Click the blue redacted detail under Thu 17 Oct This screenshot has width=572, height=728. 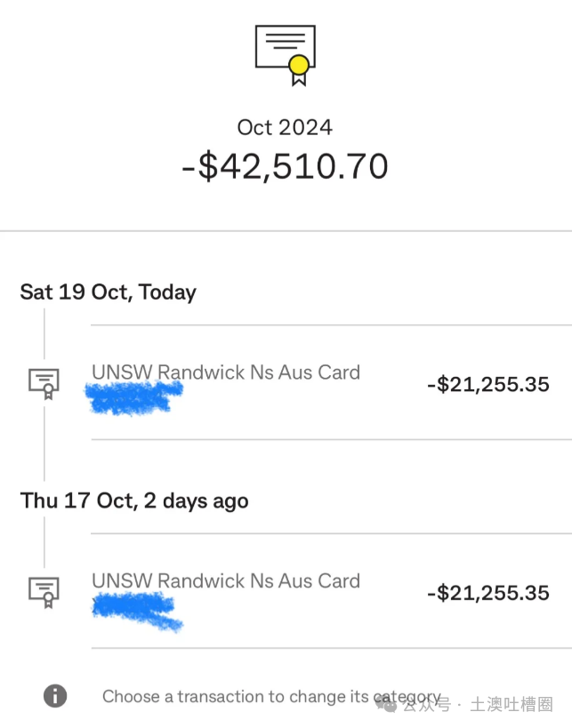click(135, 609)
